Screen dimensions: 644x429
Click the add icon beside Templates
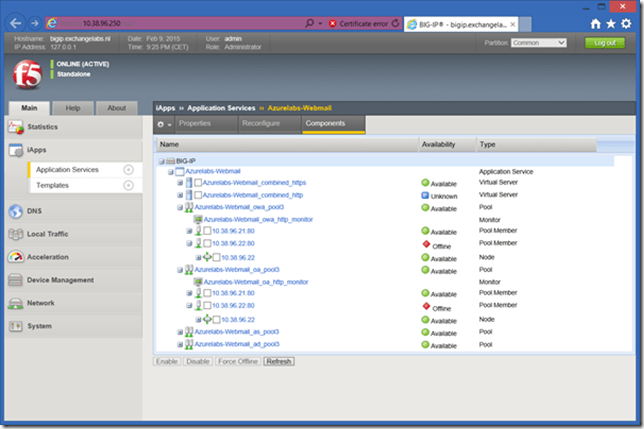coord(128,185)
